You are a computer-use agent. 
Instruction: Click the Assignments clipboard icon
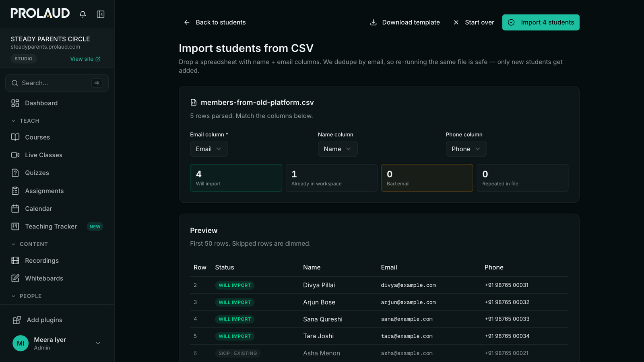click(15, 191)
